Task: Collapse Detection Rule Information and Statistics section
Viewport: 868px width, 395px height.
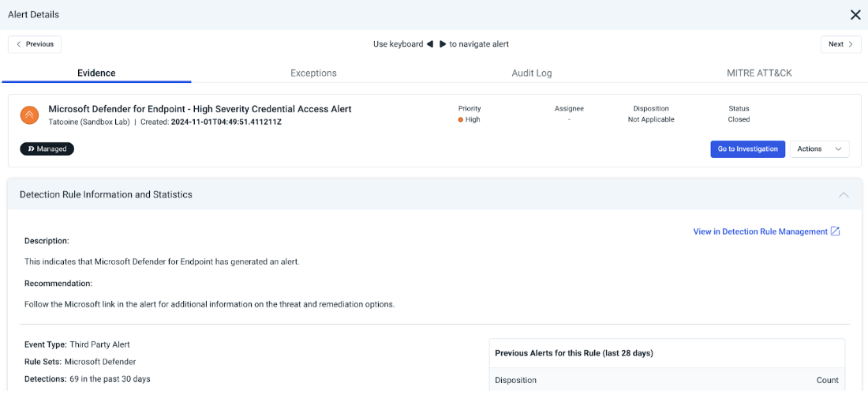Action: click(844, 194)
